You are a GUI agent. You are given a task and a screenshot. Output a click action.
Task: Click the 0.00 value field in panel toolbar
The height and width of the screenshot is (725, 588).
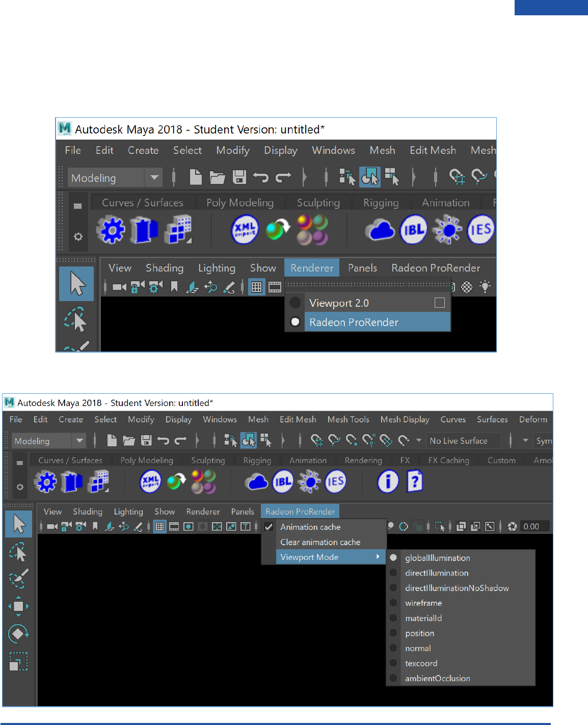coord(534,526)
